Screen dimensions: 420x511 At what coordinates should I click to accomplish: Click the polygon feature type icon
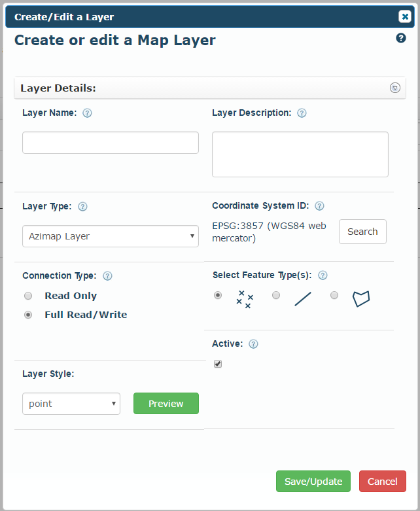(361, 298)
